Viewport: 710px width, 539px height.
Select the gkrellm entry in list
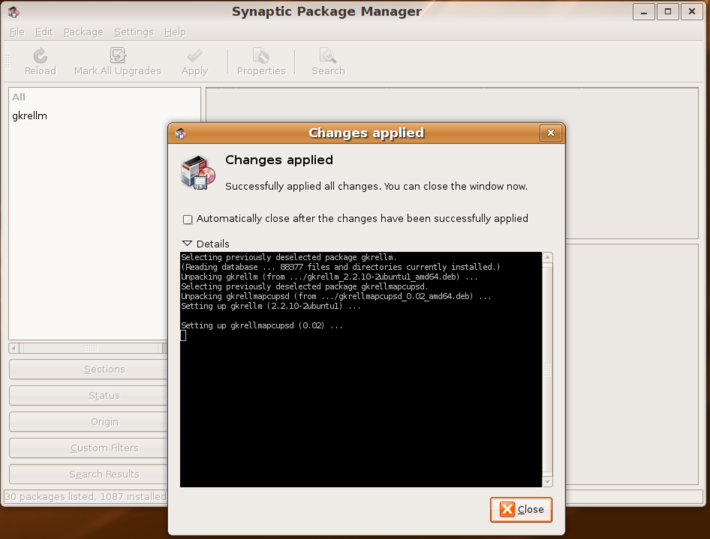pyautogui.click(x=29, y=116)
